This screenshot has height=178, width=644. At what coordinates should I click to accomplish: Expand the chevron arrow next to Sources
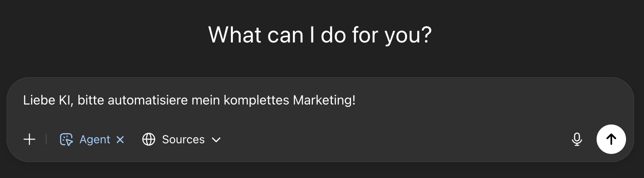pyautogui.click(x=216, y=140)
